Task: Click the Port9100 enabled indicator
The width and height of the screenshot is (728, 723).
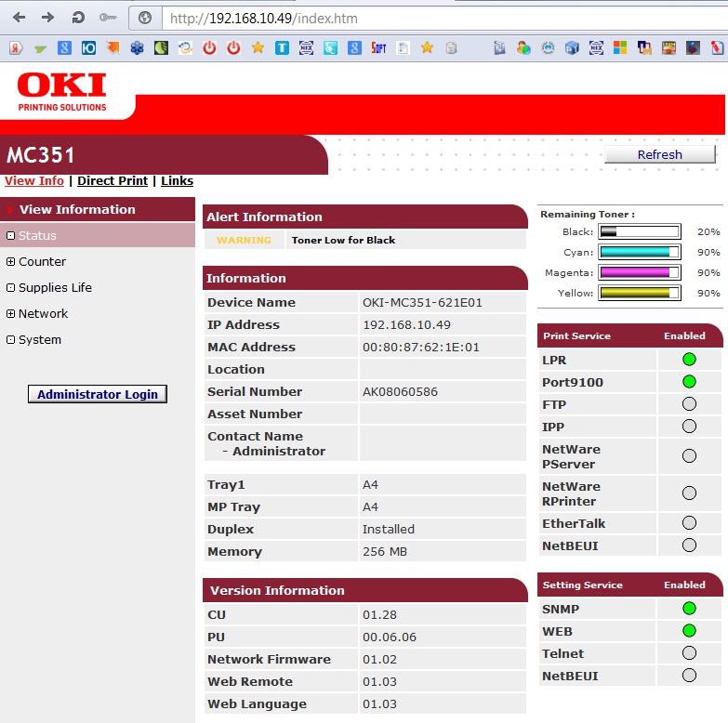Action: click(689, 381)
